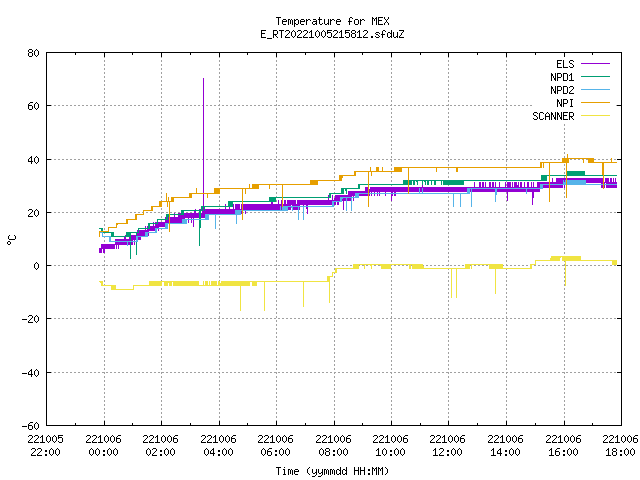Click the x-axis label 221006 00:00
The width and height of the screenshot is (640, 480).
pos(103,446)
